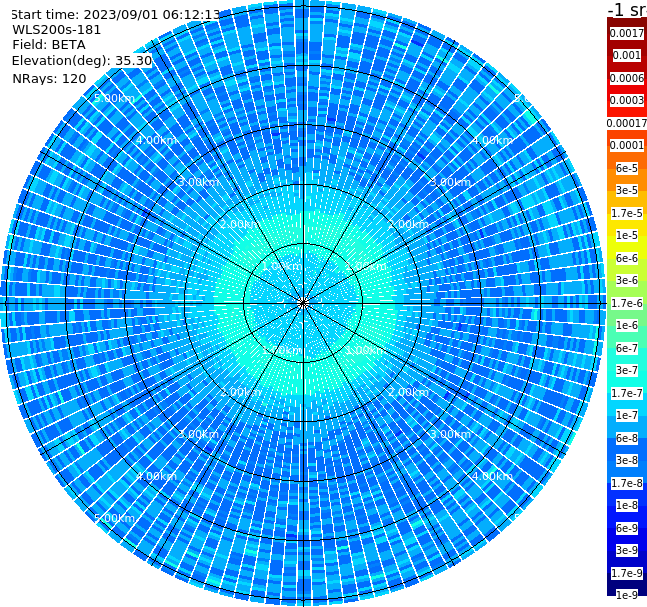Image resolution: width=647 pixels, height=607 pixels.
Task: Click the Start time 2023/09/01 06:12:13 text
Action: click(116, 15)
